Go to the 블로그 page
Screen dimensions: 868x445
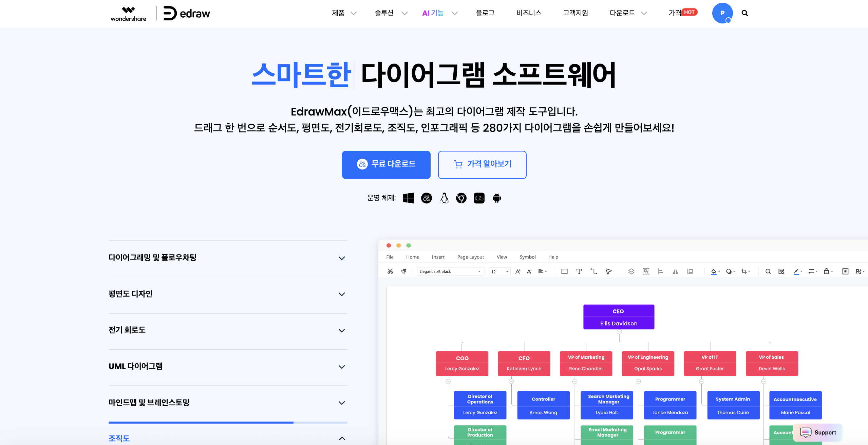click(x=485, y=13)
